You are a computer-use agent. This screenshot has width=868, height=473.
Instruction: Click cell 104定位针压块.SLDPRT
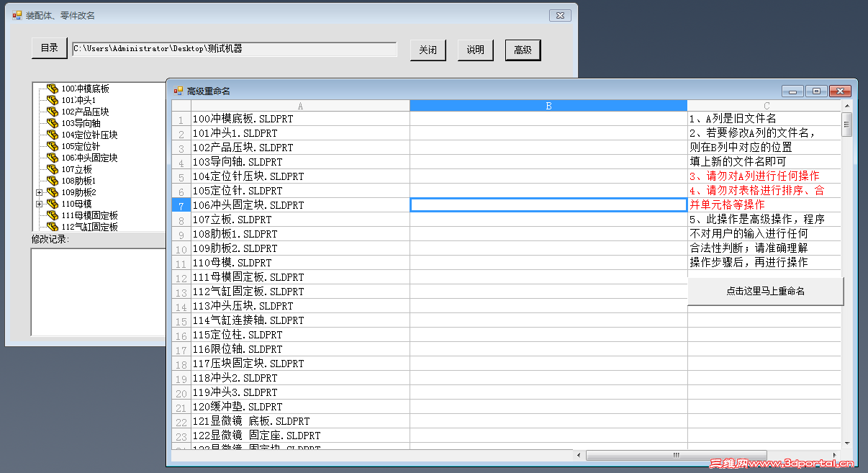[300, 176]
